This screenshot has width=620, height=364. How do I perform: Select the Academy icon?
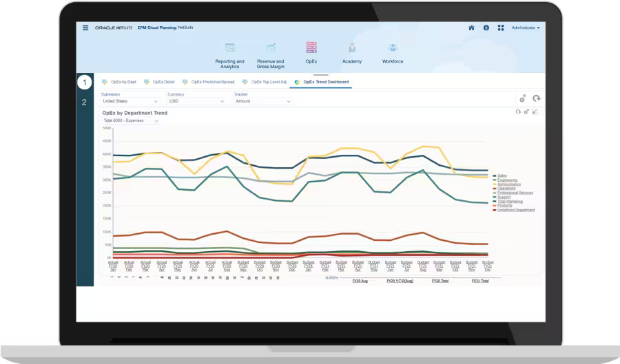tap(352, 48)
